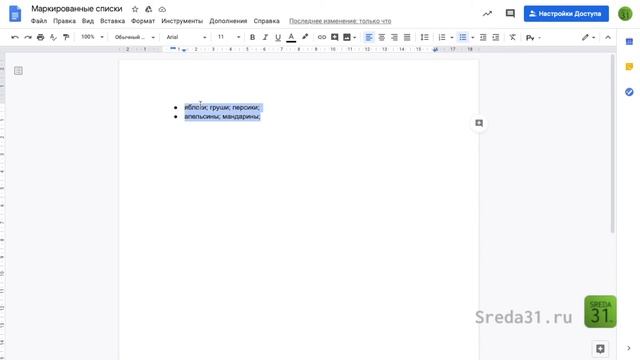Click the vertical document scrollbar

coord(612,143)
